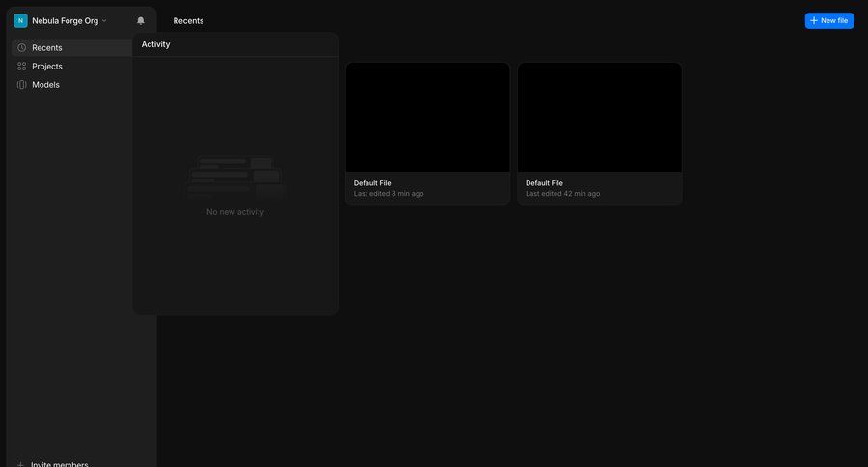The height and width of the screenshot is (467, 868).
Task: Click the notification bell icon
Action: (x=141, y=20)
